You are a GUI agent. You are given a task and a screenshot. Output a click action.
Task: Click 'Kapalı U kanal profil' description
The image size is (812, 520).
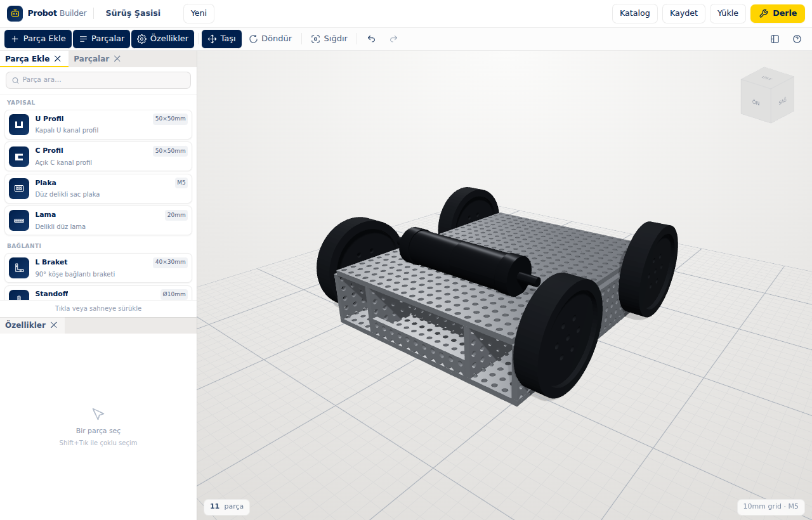tap(67, 131)
